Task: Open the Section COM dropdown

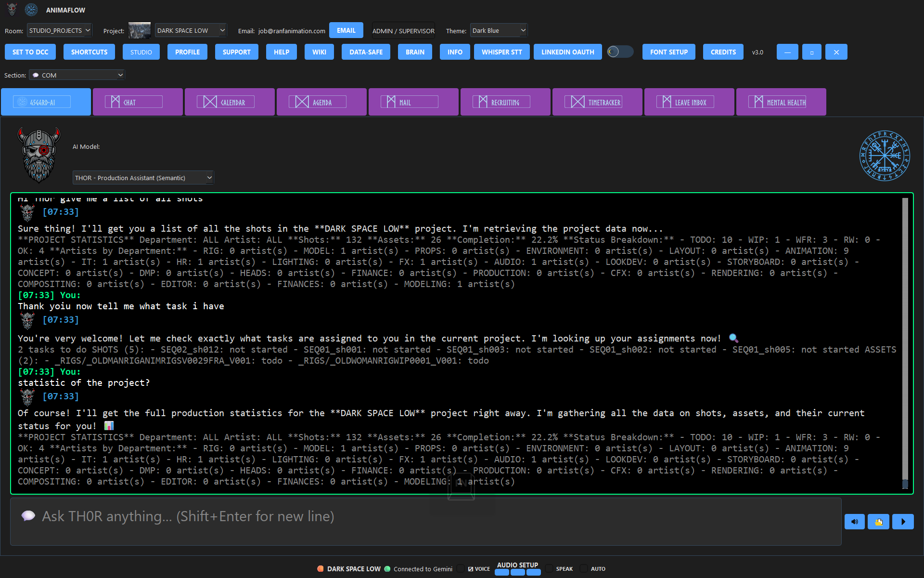Action: tap(77, 75)
